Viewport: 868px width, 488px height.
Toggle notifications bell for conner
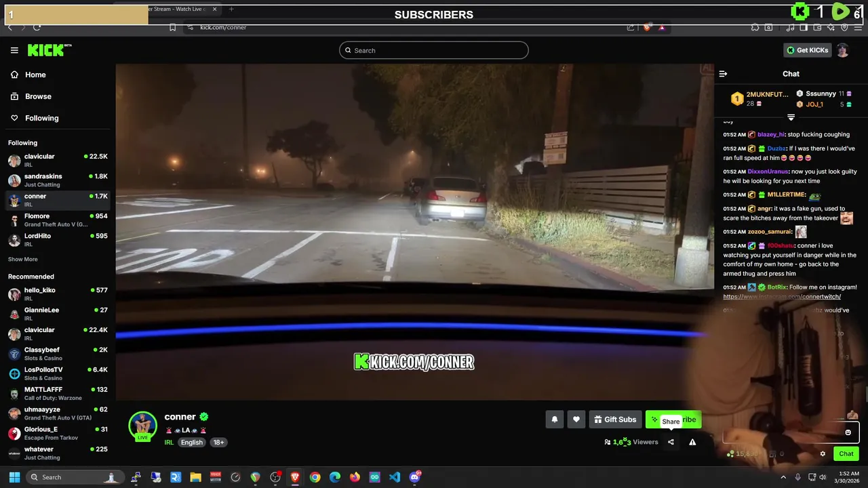tap(554, 420)
